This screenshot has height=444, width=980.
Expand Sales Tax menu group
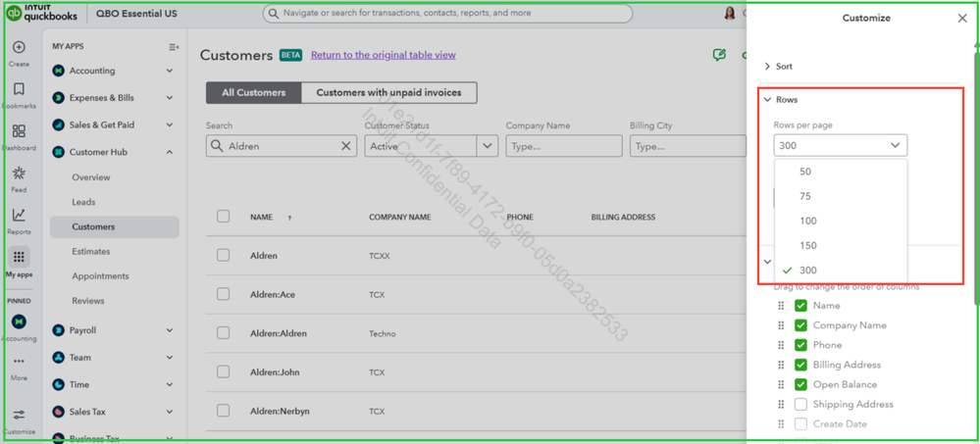170,412
